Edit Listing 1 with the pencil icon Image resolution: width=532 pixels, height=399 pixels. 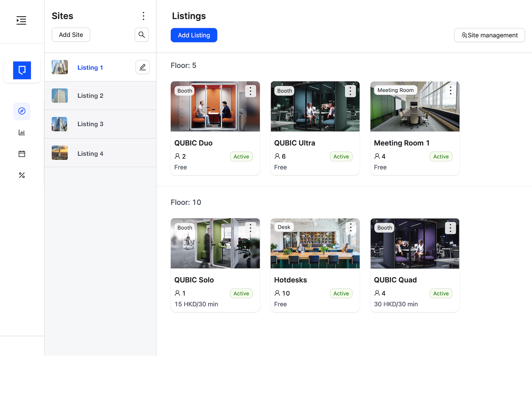click(x=142, y=67)
